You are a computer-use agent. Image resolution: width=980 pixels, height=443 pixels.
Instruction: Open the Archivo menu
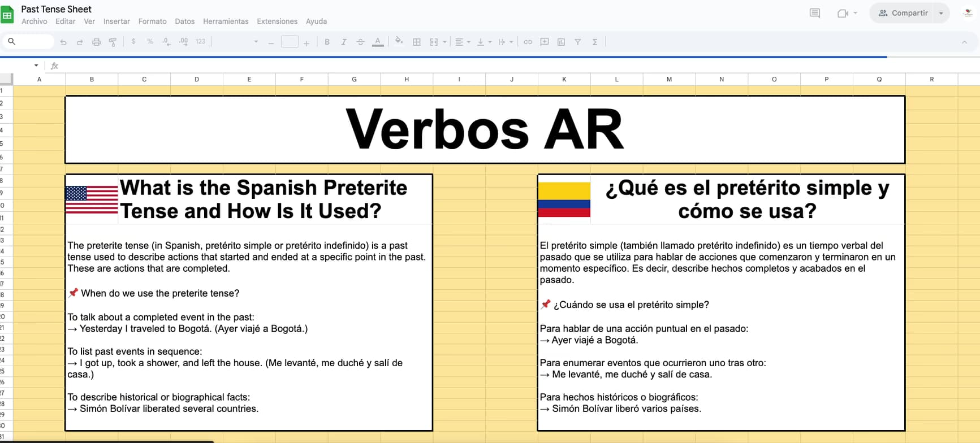34,21
